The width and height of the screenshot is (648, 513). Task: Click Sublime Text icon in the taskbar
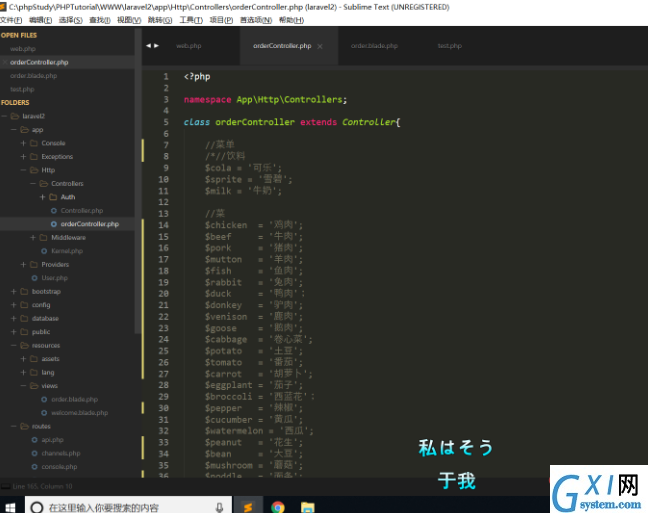(248, 507)
